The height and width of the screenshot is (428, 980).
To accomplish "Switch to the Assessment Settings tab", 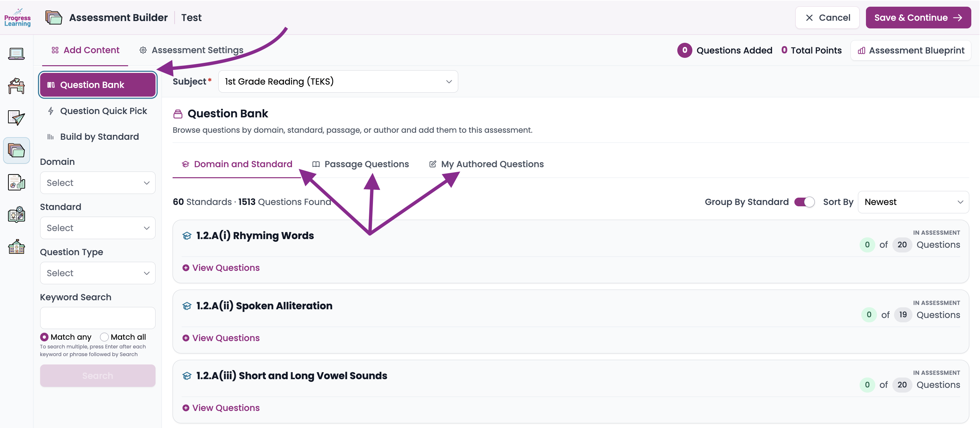I will click(x=191, y=50).
